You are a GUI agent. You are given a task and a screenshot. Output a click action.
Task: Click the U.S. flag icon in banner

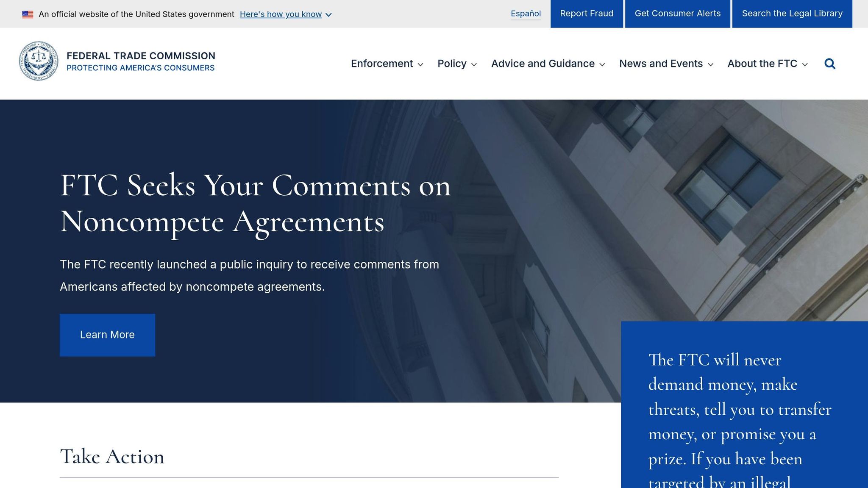pos(28,14)
